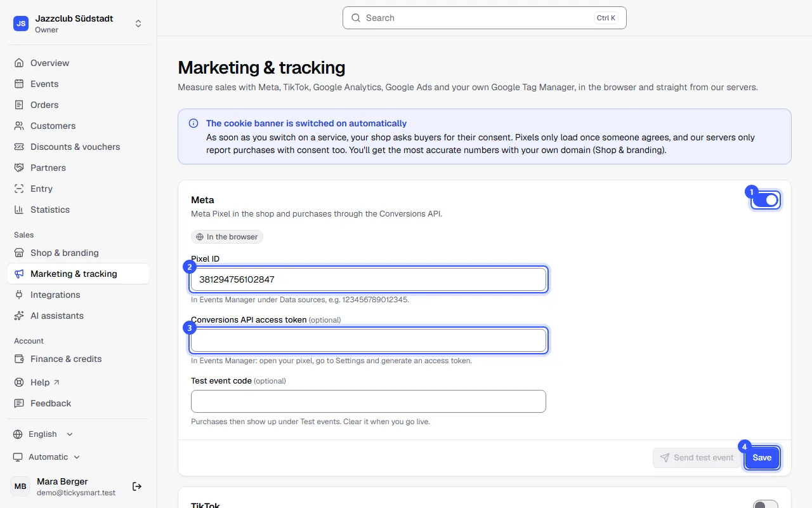Click the JS organization logo badge
This screenshot has height=508, width=812.
coord(21,23)
